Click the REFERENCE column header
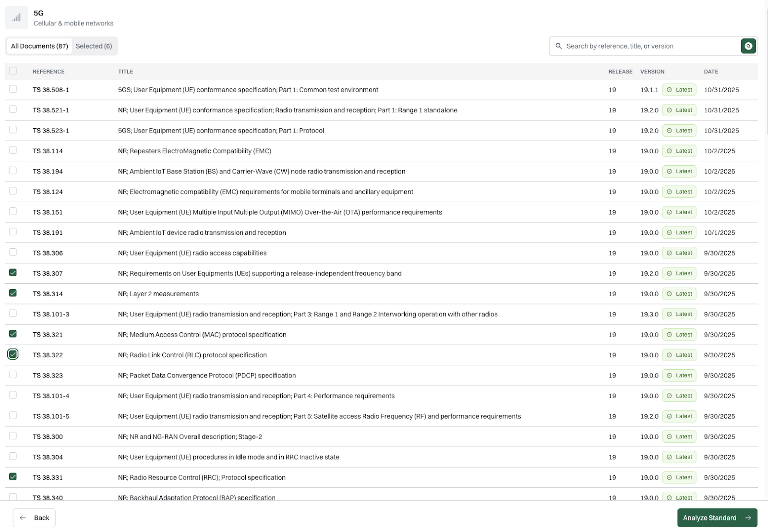 point(48,72)
